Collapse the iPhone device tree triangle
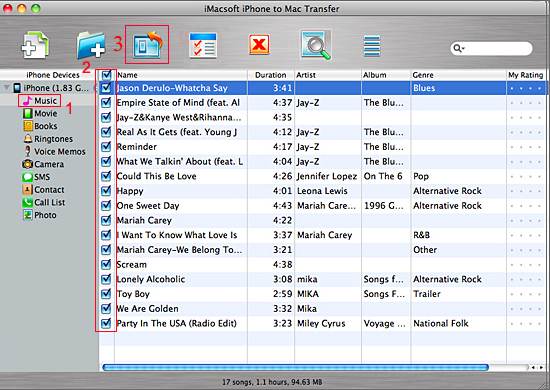Viewport: 550px width, 390px height. tap(6, 87)
